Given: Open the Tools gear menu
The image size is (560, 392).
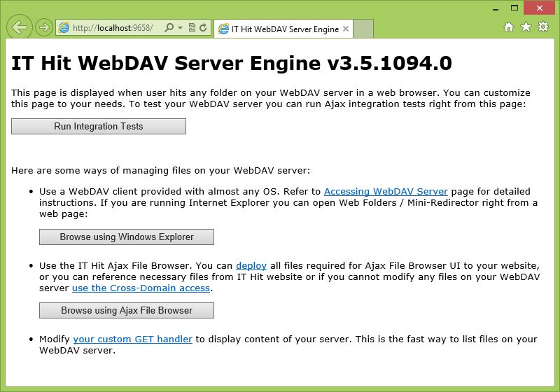Looking at the screenshot, I should [x=543, y=27].
